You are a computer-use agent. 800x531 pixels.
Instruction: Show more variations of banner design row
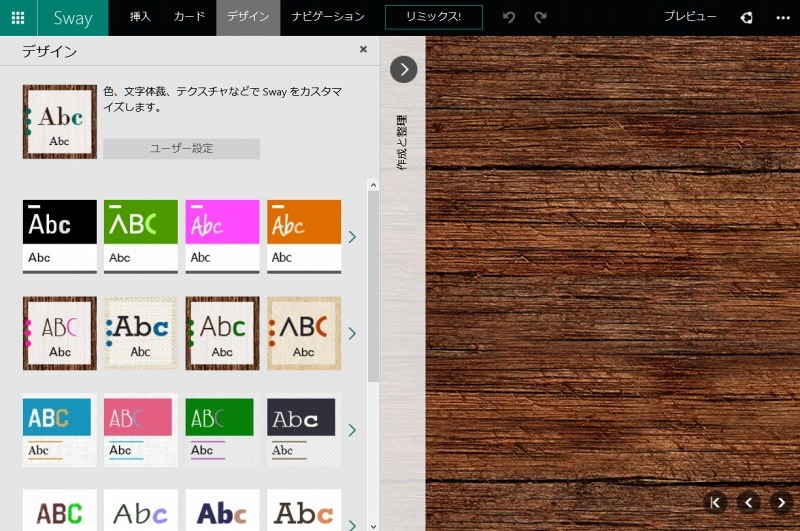coord(352,430)
